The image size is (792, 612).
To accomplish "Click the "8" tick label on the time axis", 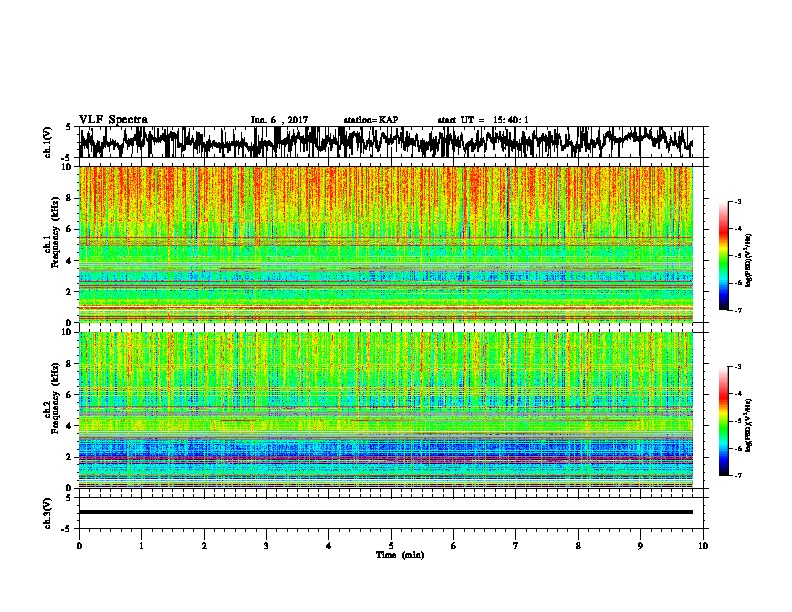I will tap(578, 546).
